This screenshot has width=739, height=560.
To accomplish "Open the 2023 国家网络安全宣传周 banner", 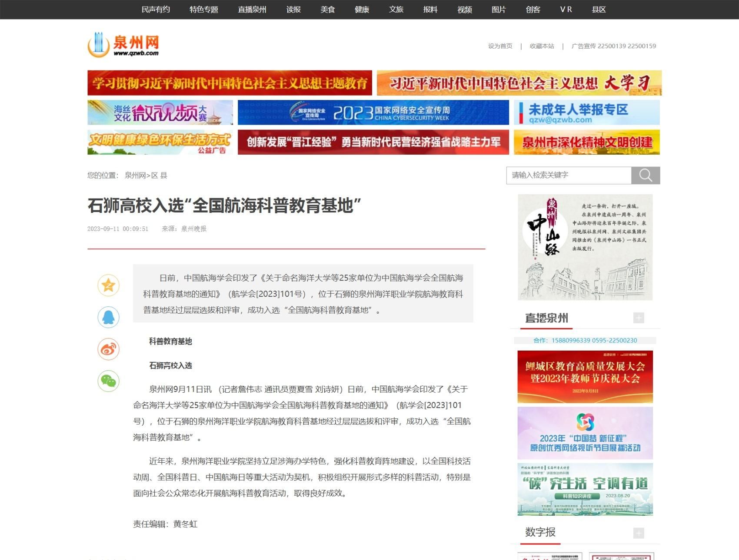I will 373,113.
